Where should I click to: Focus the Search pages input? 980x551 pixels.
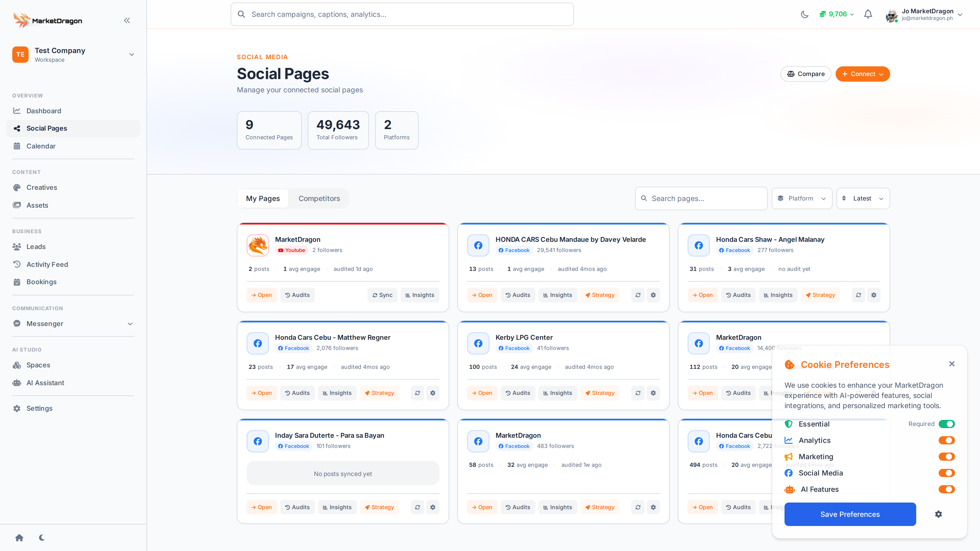[701, 198]
